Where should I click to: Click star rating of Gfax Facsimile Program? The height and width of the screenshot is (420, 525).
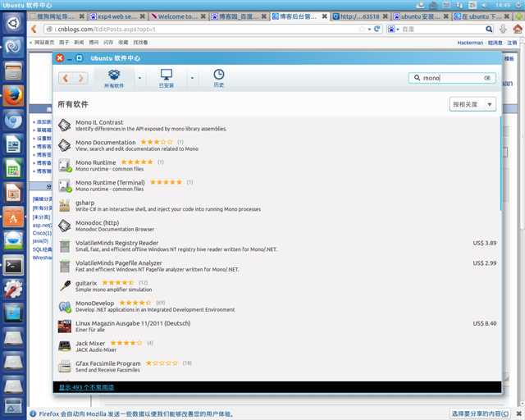162,363
